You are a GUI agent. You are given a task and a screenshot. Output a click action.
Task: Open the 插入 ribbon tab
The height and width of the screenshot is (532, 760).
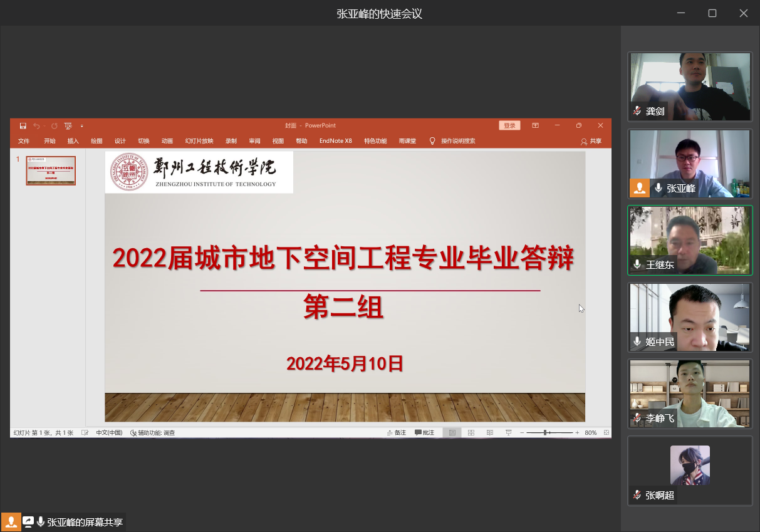73,141
